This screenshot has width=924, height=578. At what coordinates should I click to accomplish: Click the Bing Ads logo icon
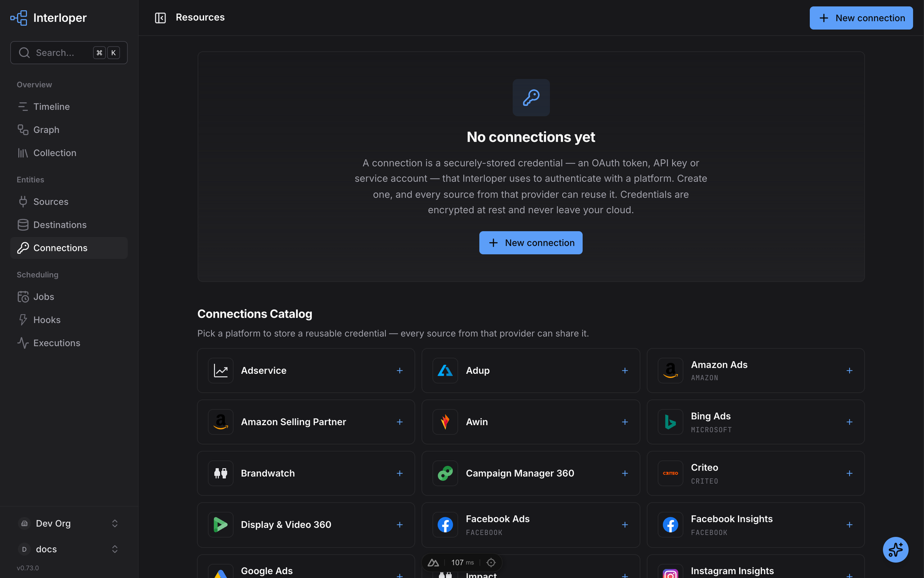click(x=670, y=422)
